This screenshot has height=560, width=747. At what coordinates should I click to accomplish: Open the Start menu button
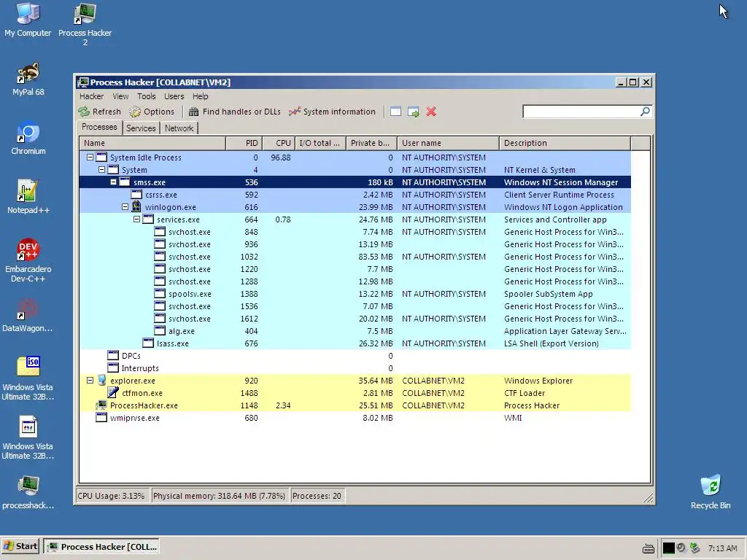pyautogui.click(x=20, y=547)
